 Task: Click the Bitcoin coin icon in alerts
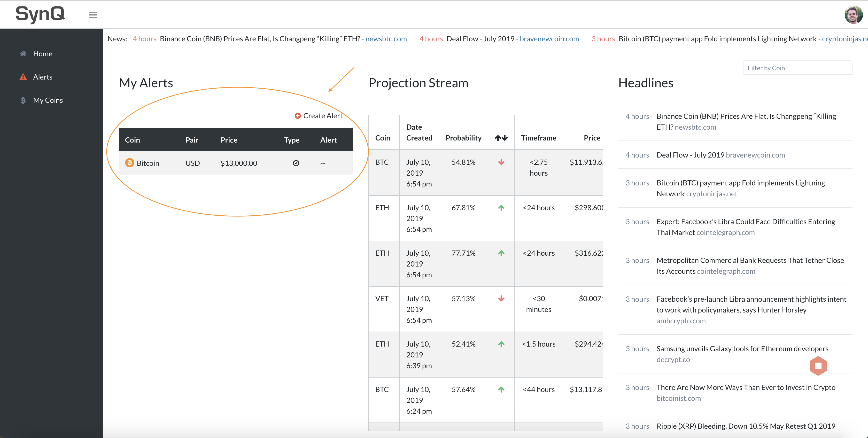tap(129, 163)
